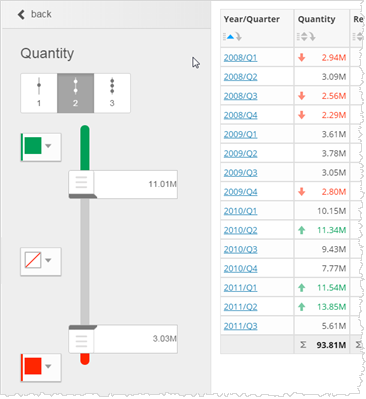Screen dimensions: 366x399
Task: Click the Year/Quarter column curved arrow icon
Action: tap(239, 37)
